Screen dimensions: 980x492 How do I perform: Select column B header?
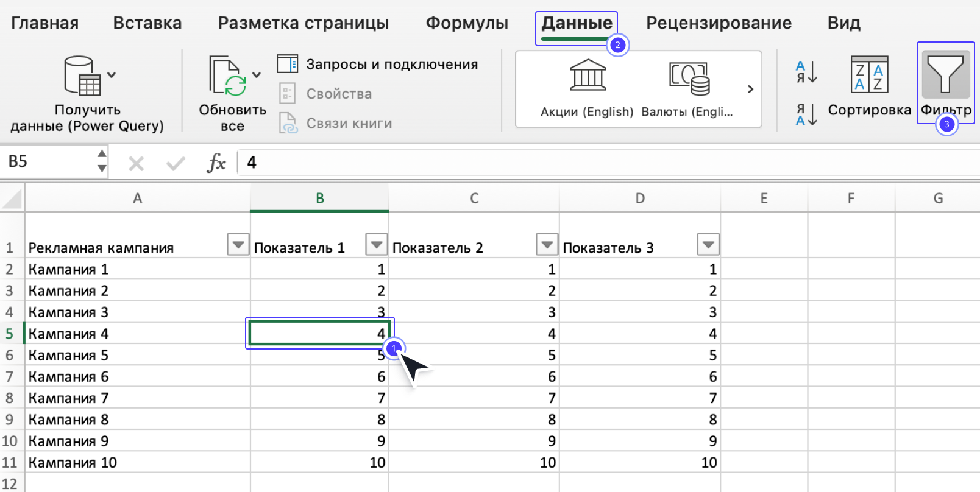tap(320, 199)
